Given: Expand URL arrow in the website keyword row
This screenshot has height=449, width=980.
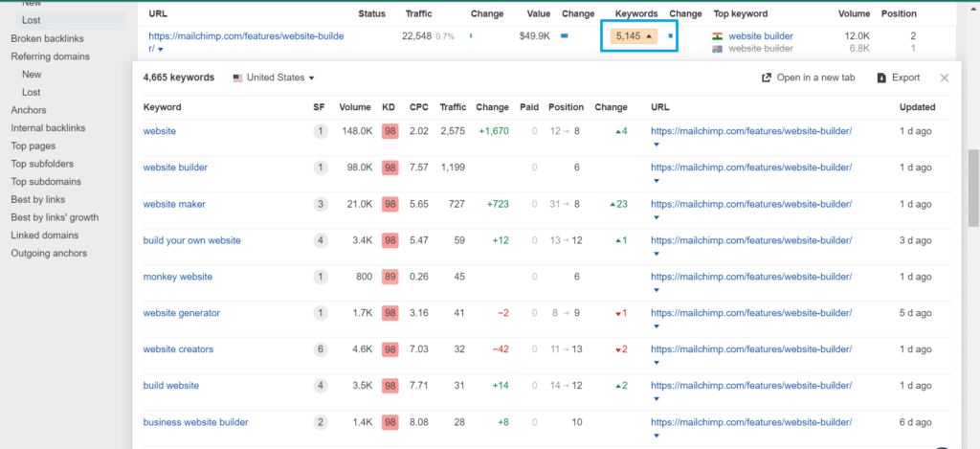Looking at the screenshot, I should tap(656, 145).
